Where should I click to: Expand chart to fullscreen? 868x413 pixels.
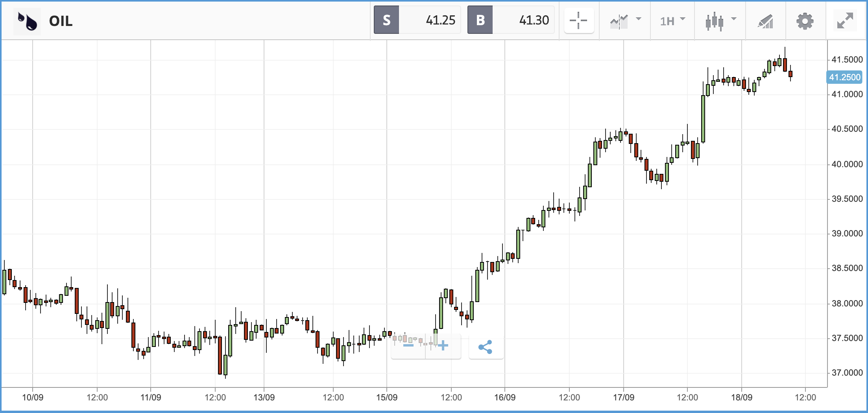coord(845,21)
